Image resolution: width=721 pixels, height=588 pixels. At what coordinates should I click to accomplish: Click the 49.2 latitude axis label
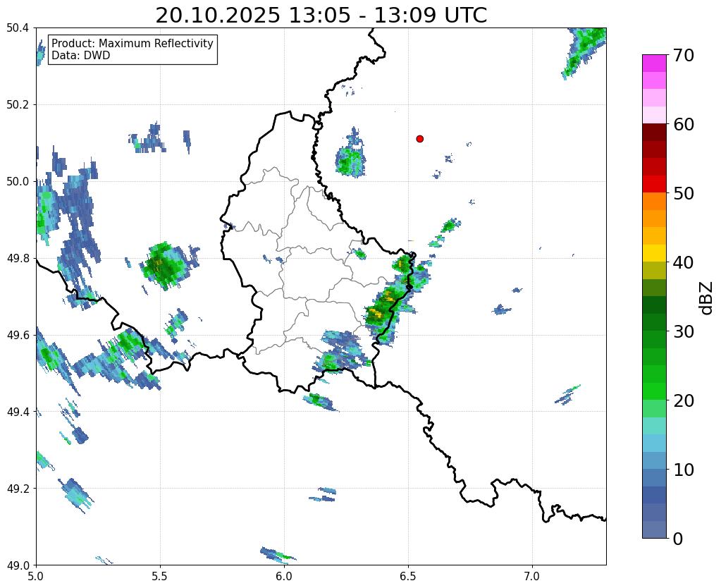(18, 489)
